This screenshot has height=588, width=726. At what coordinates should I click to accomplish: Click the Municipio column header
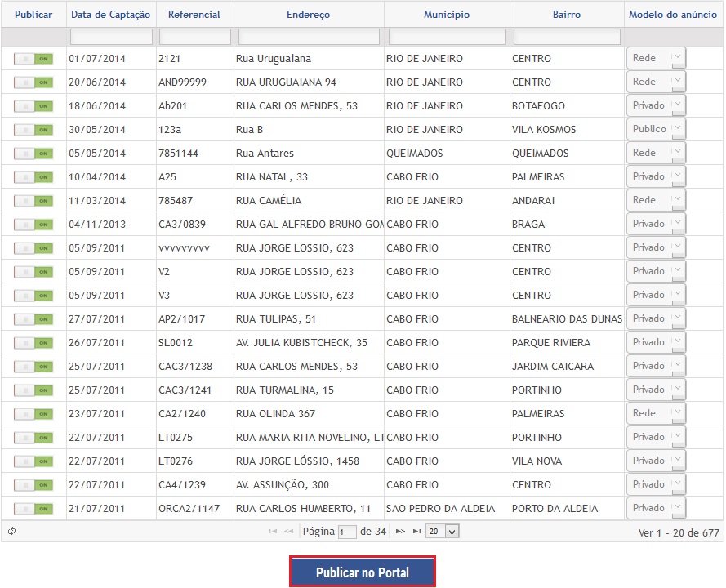447,15
